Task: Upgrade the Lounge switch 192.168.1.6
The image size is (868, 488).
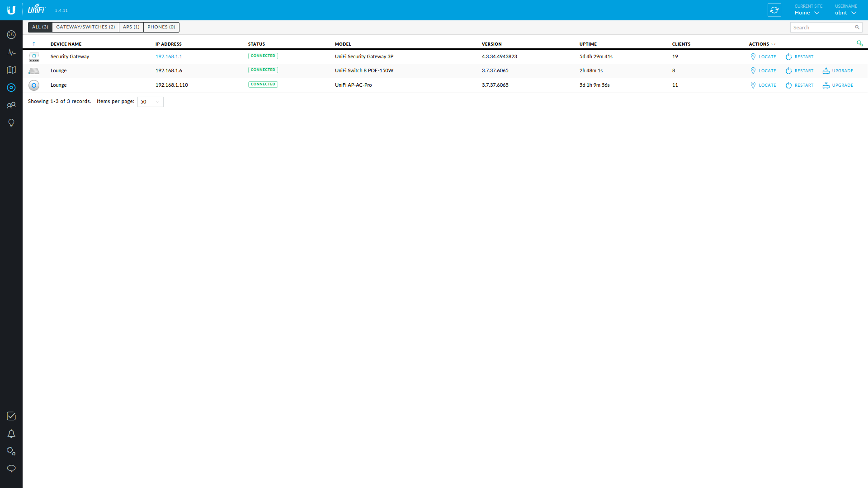Action: (x=838, y=71)
